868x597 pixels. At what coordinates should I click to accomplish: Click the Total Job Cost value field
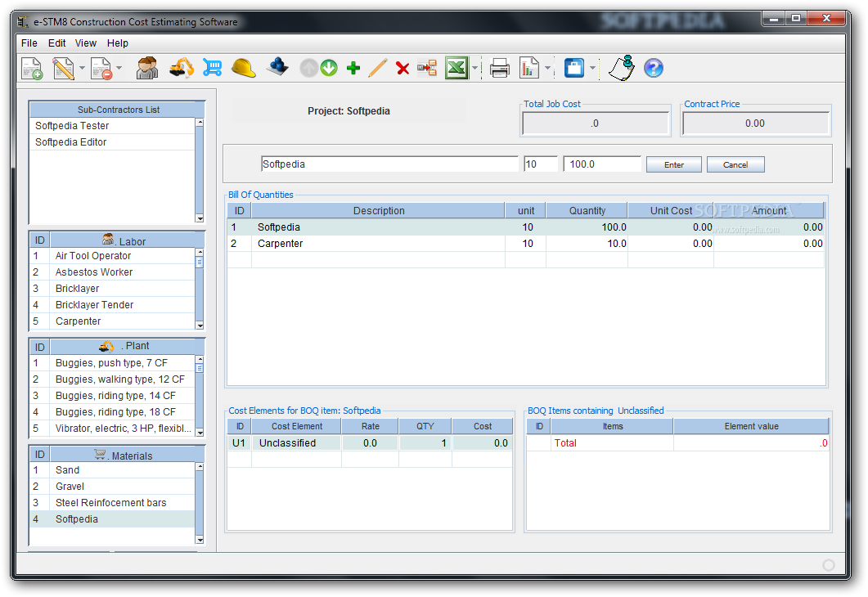pos(595,123)
